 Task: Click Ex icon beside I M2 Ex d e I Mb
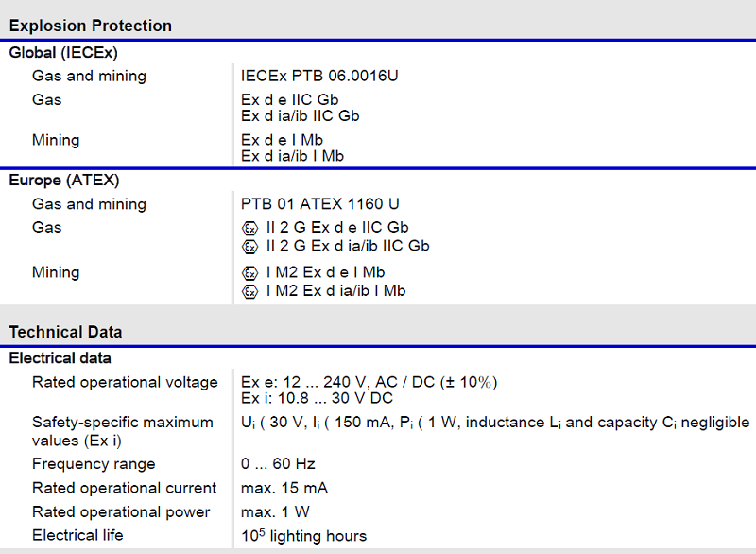[249, 273]
